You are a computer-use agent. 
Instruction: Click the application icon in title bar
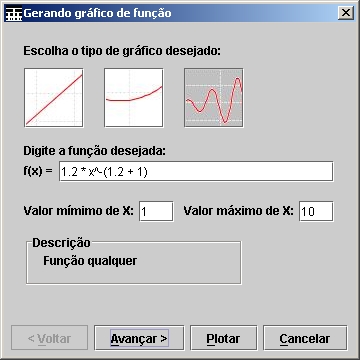pyautogui.click(x=14, y=14)
